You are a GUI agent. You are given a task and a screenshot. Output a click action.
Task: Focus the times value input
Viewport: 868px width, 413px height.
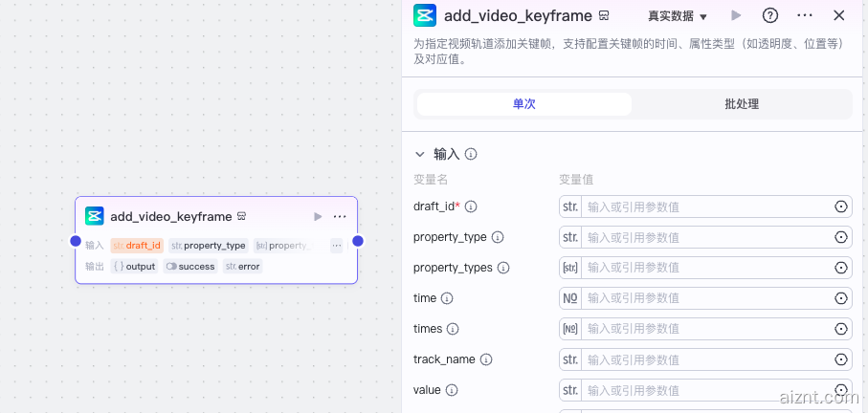[x=707, y=329]
